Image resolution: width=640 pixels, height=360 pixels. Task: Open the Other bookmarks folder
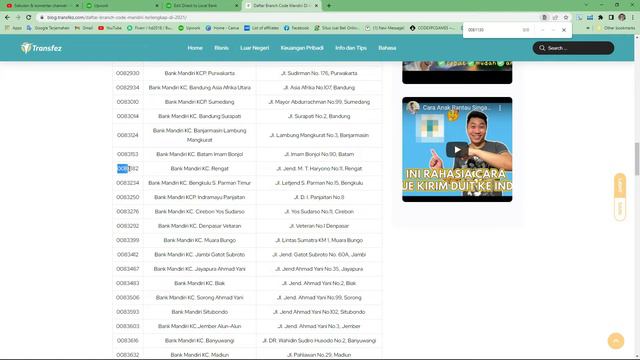pyautogui.click(x=616, y=28)
